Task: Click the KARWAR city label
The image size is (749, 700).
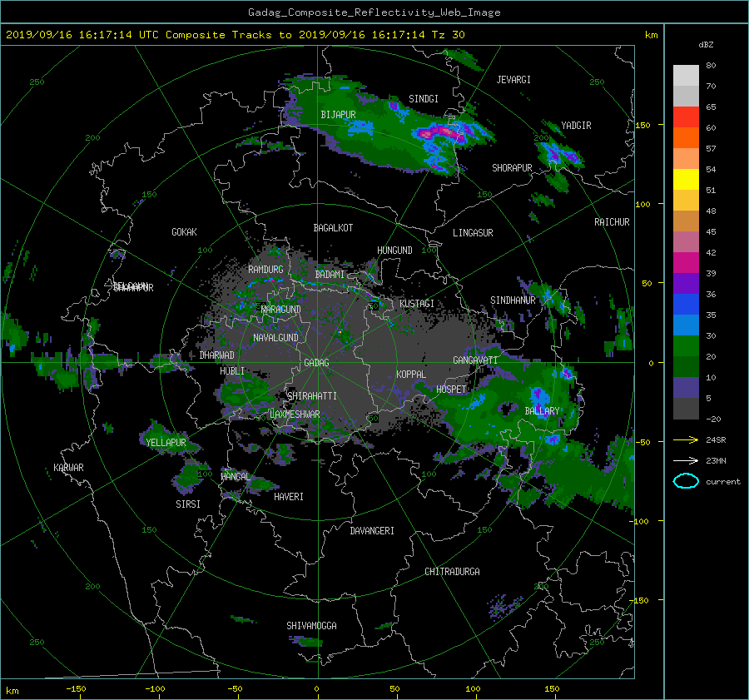Action: [68, 468]
